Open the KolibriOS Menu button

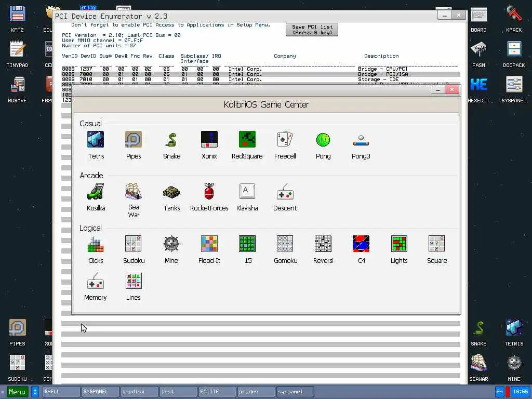(17, 392)
